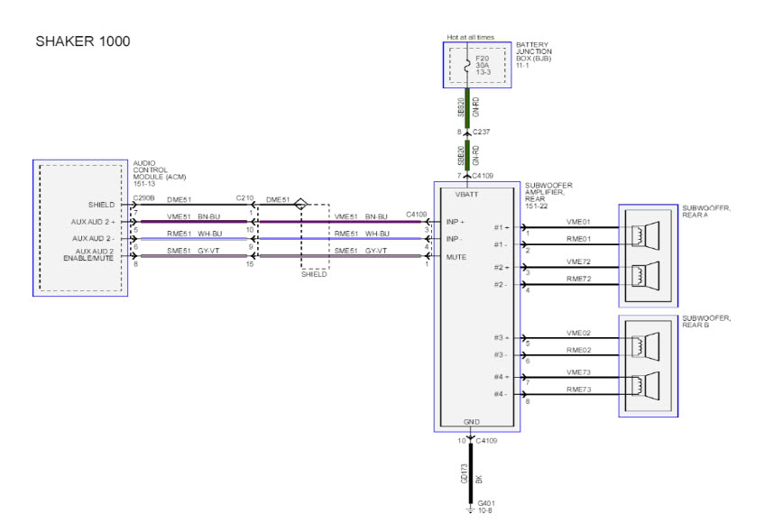This screenshot has width=764, height=532.
Task: Select the '#4 -' output label
Action: click(501, 394)
